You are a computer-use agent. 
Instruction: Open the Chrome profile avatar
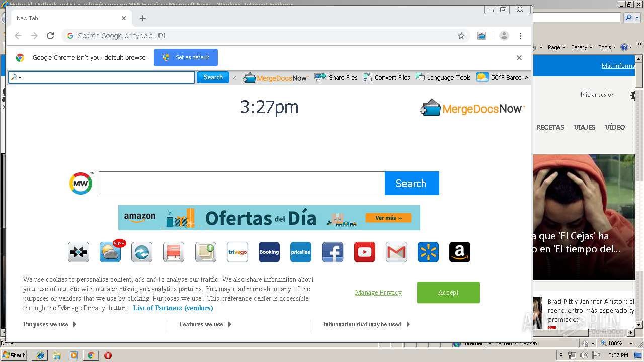tap(504, 36)
